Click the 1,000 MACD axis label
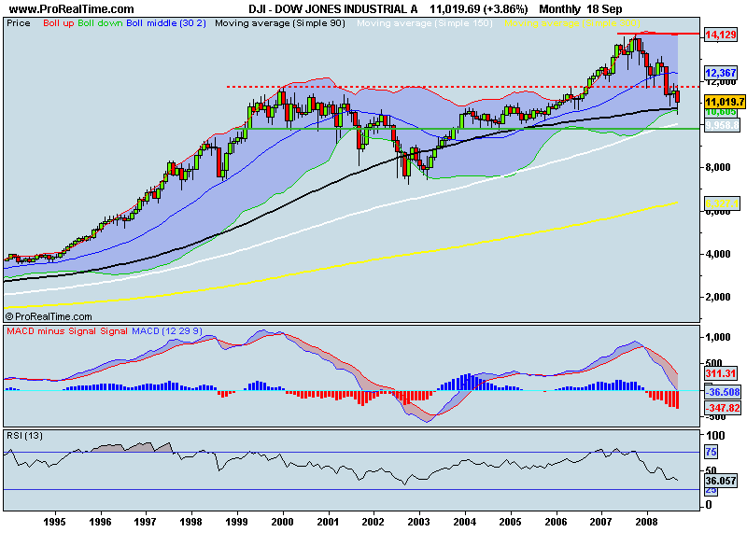This screenshot has width=747, height=560. point(717,337)
